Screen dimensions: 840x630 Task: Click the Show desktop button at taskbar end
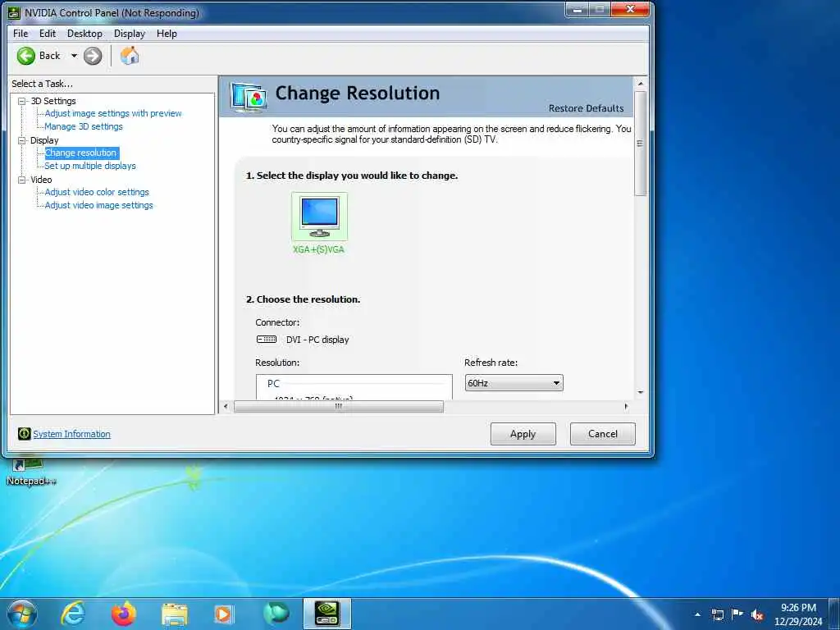[x=834, y=614]
